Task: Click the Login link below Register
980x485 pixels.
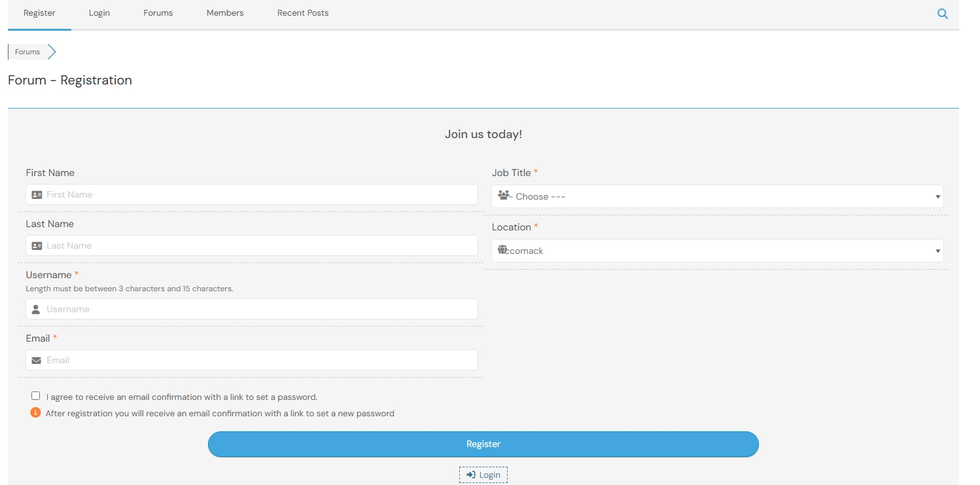Action: [483, 475]
